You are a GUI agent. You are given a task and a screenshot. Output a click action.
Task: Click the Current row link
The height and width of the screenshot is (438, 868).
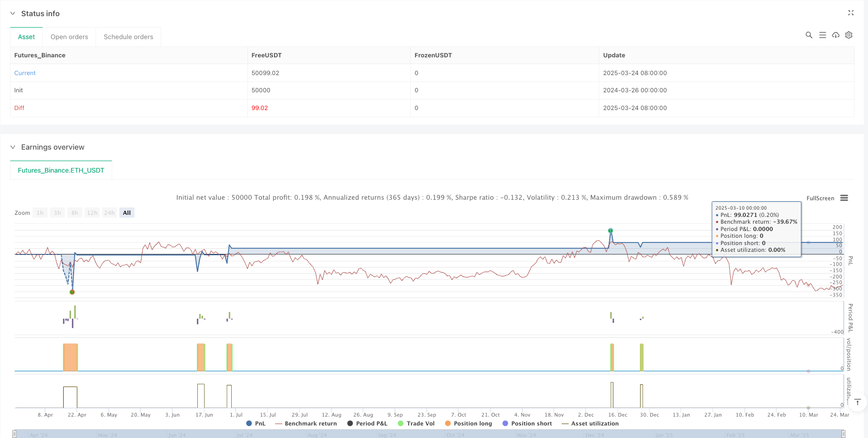(25, 73)
